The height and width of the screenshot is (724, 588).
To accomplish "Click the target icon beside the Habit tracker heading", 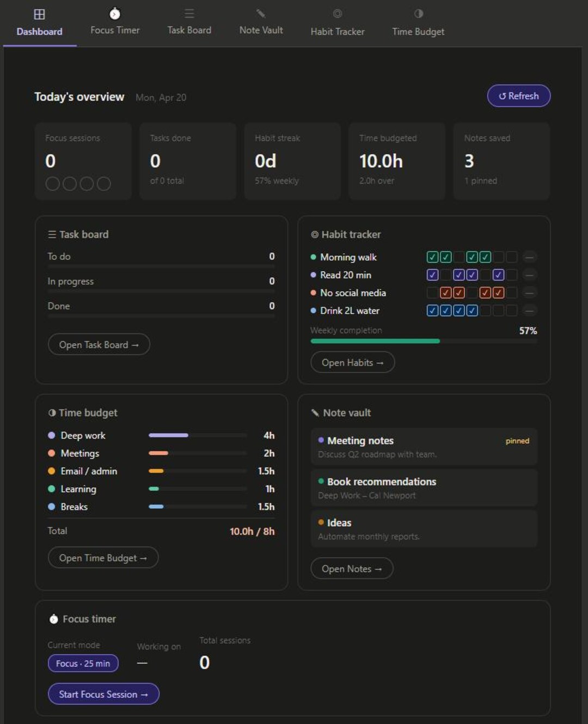I will coord(315,235).
